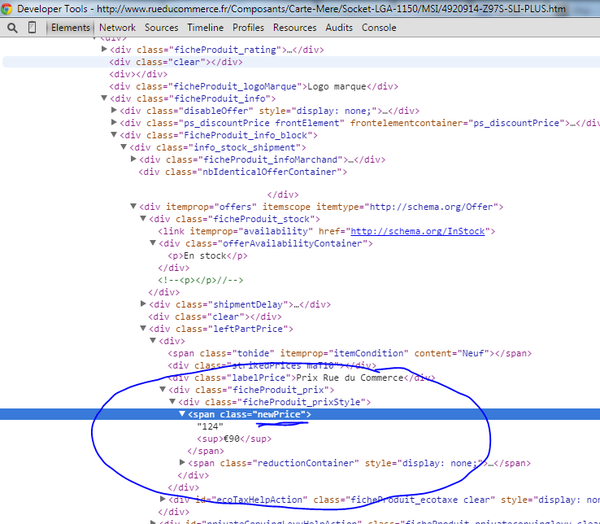The height and width of the screenshot is (524, 600).
Task: Select the <sup>€90</sup> row
Action: click(234, 439)
